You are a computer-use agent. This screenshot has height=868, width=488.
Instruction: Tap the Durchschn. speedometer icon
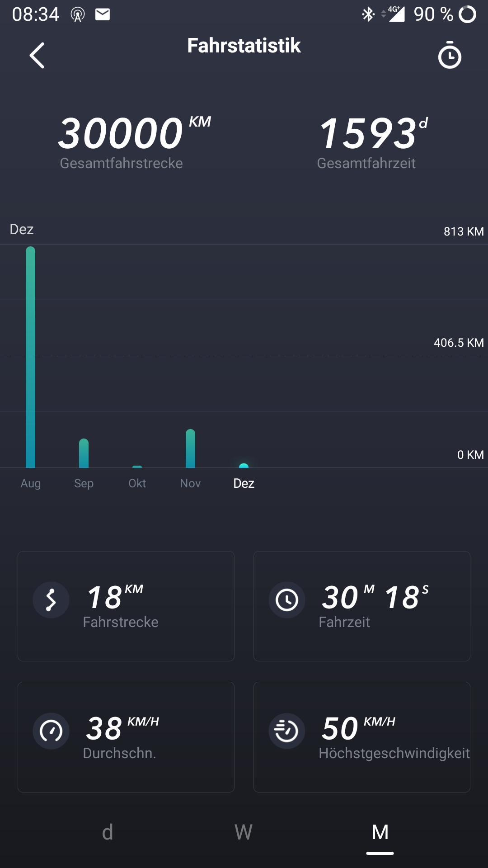point(51,731)
